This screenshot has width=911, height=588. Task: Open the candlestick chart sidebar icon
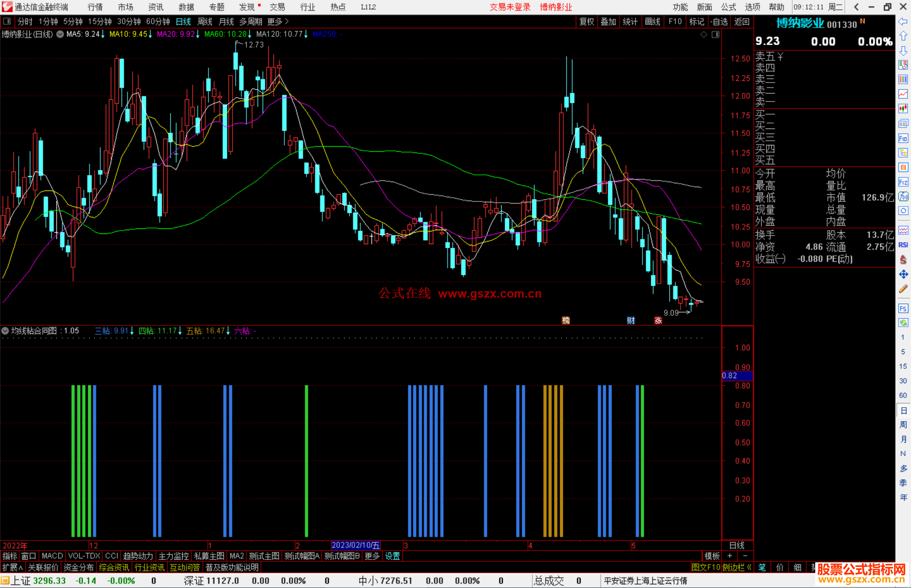(903, 109)
